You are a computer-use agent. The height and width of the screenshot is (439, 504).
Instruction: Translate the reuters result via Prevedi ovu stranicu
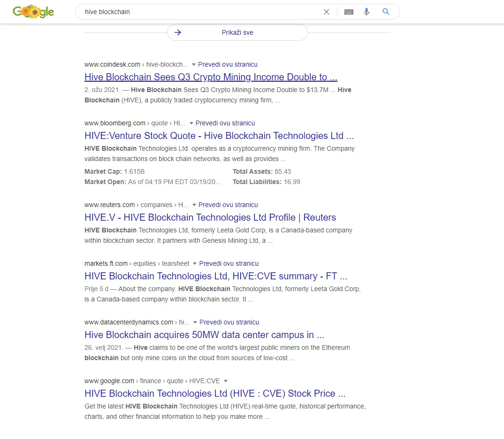coord(228,205)
